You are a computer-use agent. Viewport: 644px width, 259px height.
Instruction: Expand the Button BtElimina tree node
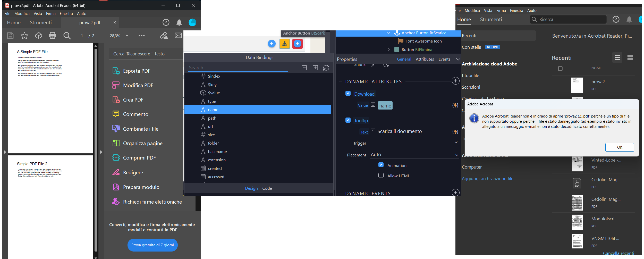(389, 49)
